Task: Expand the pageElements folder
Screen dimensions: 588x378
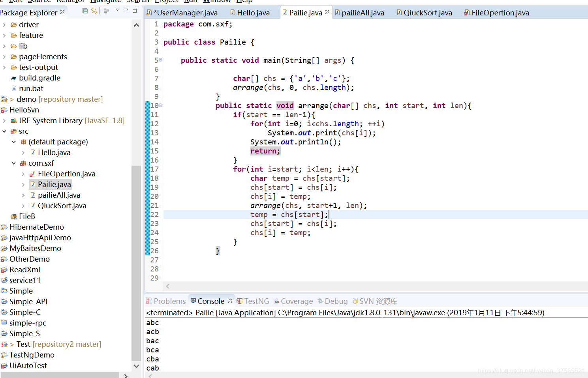Action: 4,57
